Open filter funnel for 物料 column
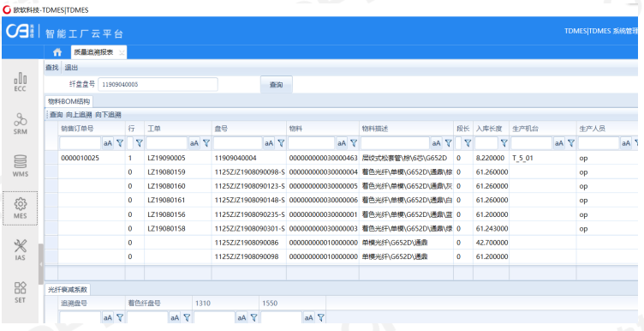The width and height of the screenshot is (644, 331). coord(354,143)
